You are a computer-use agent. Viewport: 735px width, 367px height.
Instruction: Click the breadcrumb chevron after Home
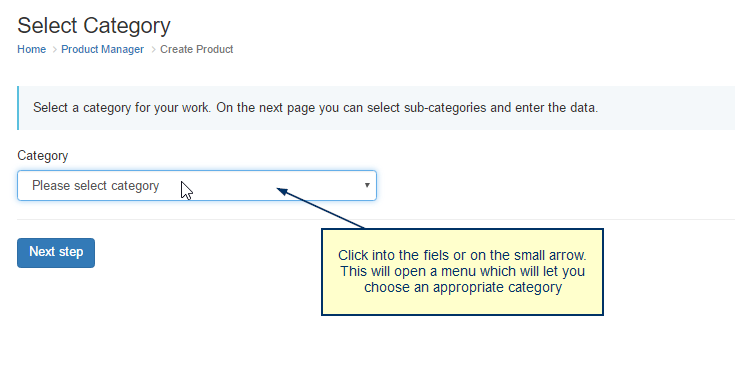tap(54, 50)
